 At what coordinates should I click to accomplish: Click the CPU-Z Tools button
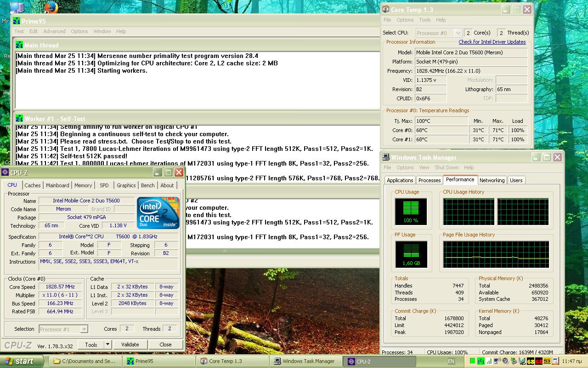pos(91,344)
